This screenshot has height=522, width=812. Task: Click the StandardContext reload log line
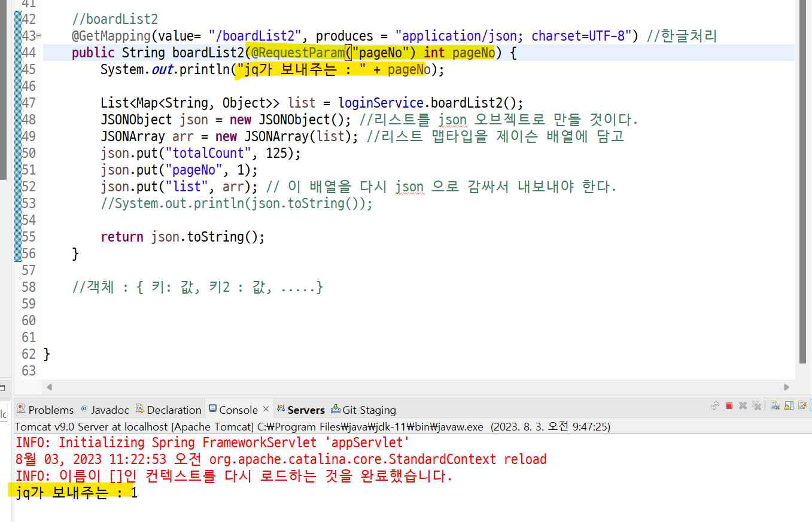(x=281, y=460)
